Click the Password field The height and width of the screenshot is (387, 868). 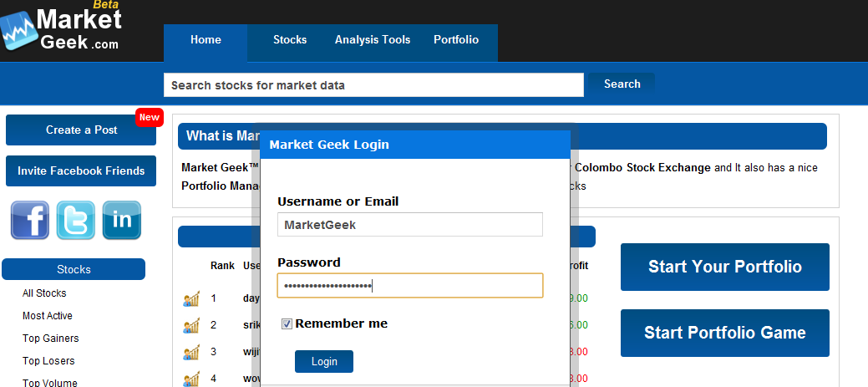point(409,286)
